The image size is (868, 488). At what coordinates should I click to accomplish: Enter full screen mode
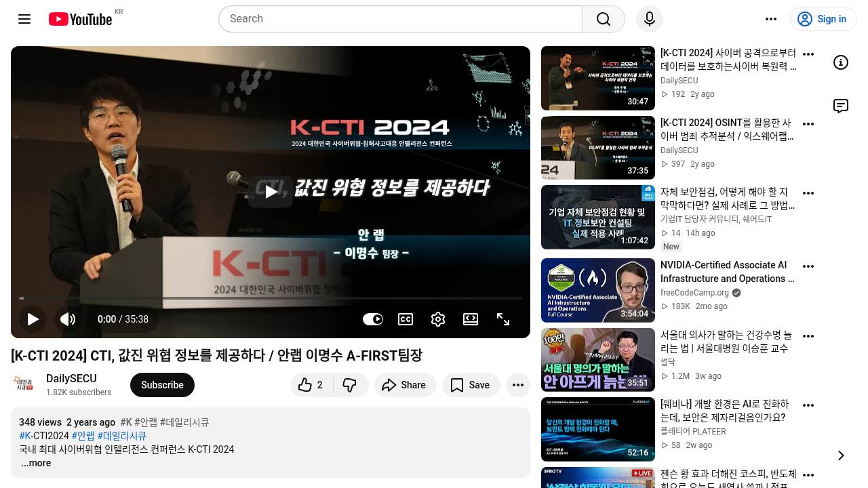tap(503, 319)
